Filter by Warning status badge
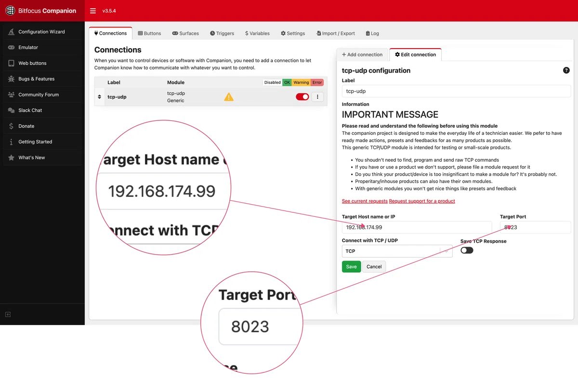Image resolution: width=578 pixels, height=392 pixels. coord(301,82)
